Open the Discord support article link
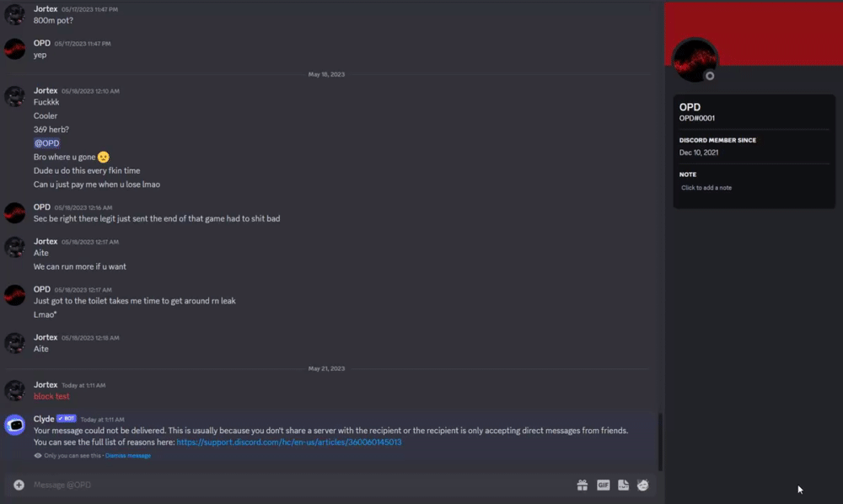The image size is (843, 504). (288, 442)
